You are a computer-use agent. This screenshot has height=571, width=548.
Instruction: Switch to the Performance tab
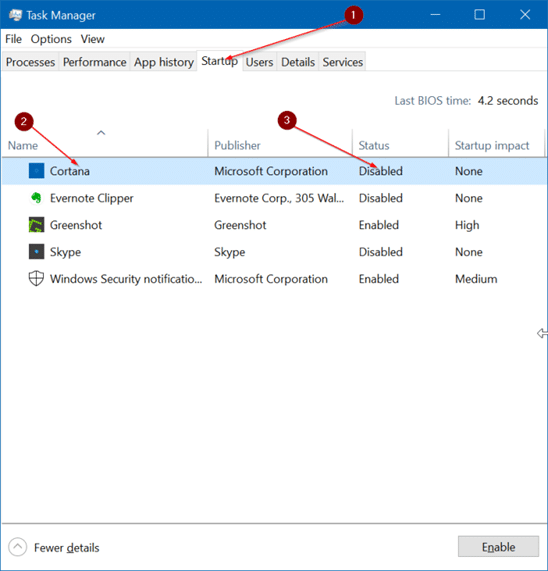pos(95,62)
